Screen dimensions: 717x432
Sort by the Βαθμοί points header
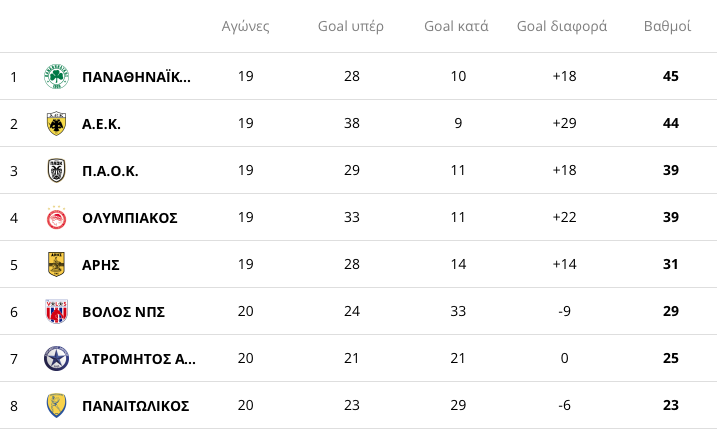tap(667, 26)
